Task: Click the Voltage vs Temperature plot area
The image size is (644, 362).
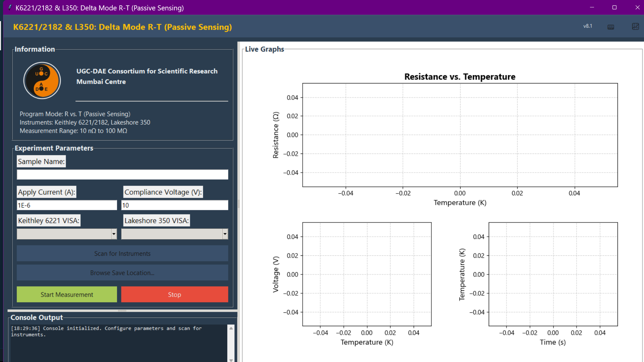Action: [x=367, y=274]
